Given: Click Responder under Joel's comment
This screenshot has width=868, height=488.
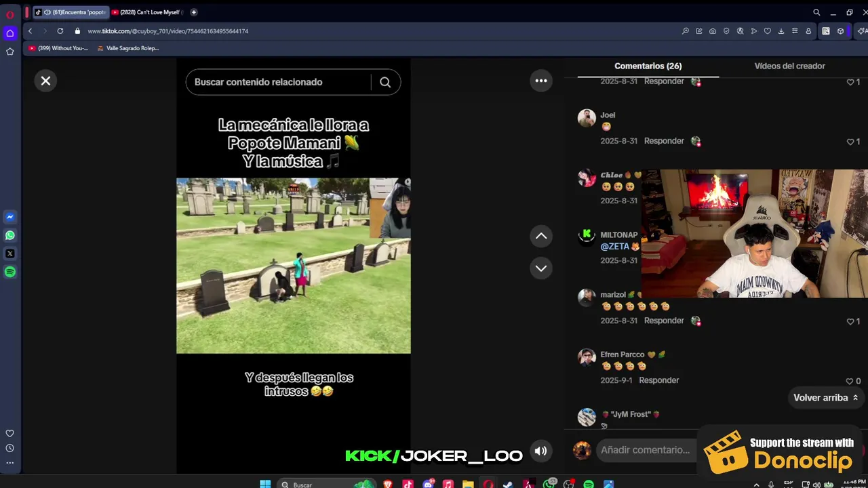Looking at the screenshot, I should 664,141.
